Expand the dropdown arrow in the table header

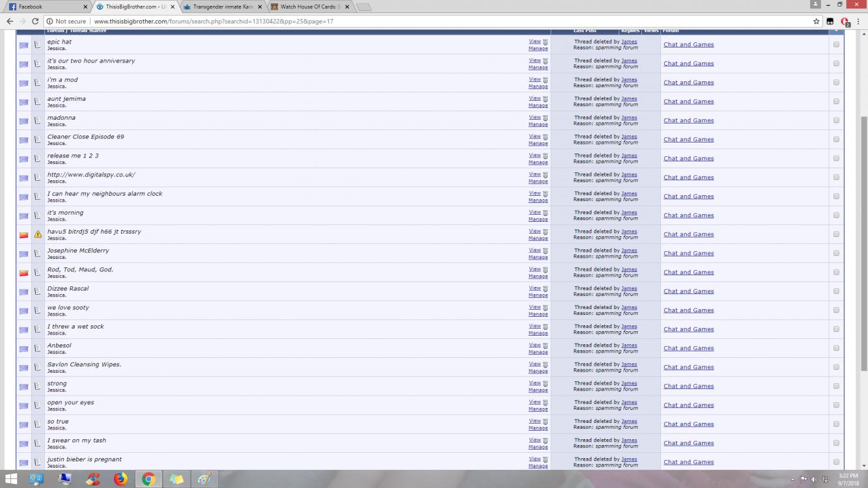pos(836,31)
